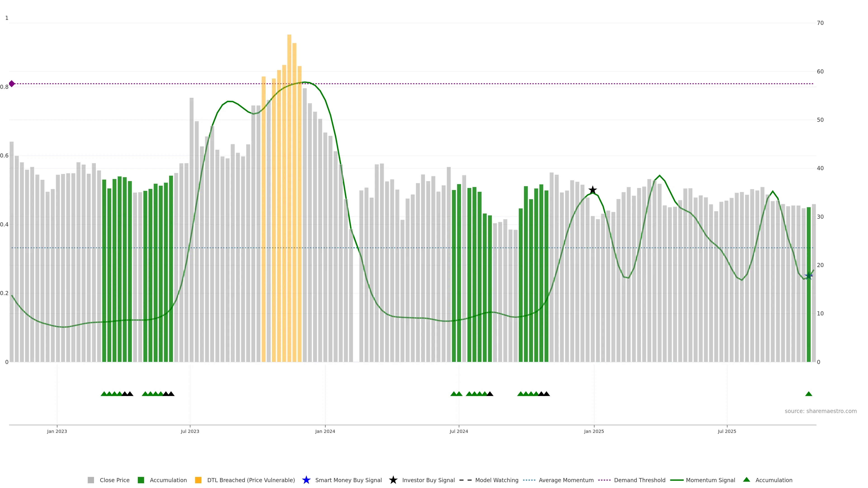This screenshot has width=868, height=488.
Task: Click the black star marker on momentum curve
Action: (x=592, y=190)
